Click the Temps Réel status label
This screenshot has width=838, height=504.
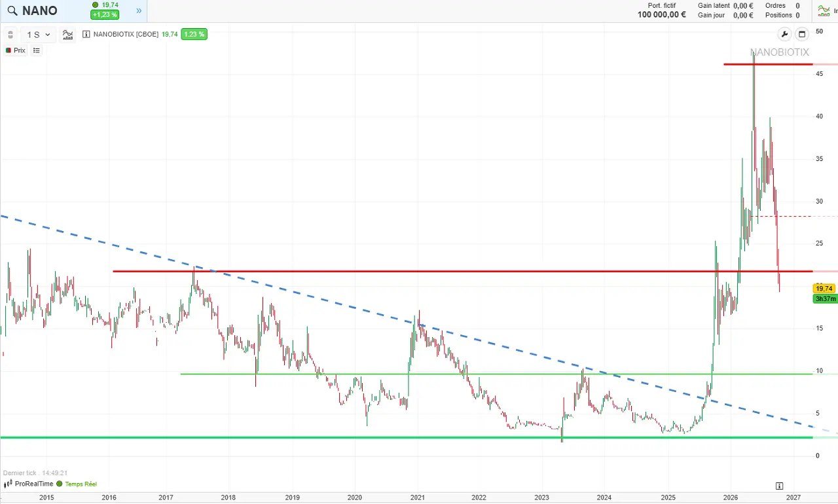[81, 484]
